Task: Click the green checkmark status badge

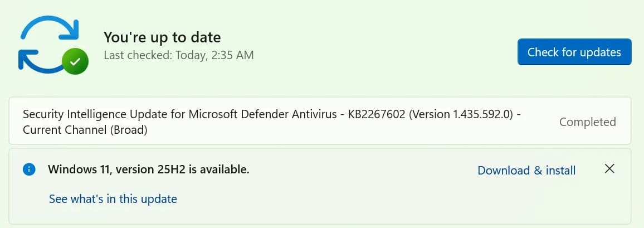Action: click(75, 62)
